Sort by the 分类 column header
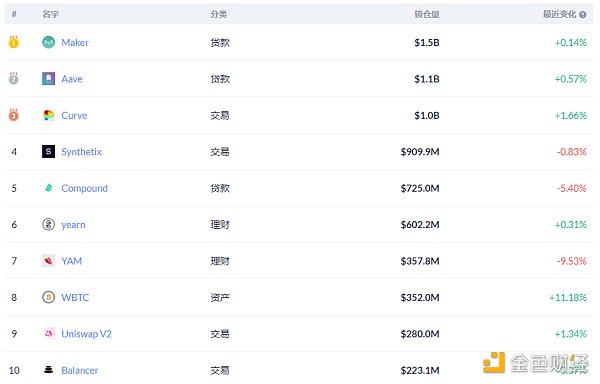This screenshot has width=600, height=384. [218, 15]
